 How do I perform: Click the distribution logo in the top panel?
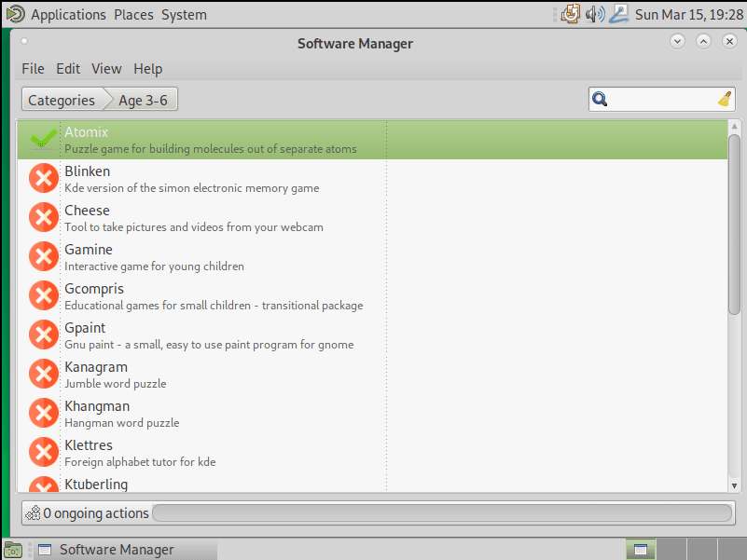pos(15,14)
